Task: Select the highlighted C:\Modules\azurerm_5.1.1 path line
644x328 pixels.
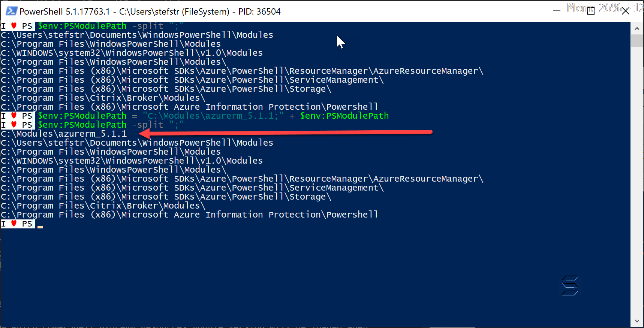Action: click(64, 133)
